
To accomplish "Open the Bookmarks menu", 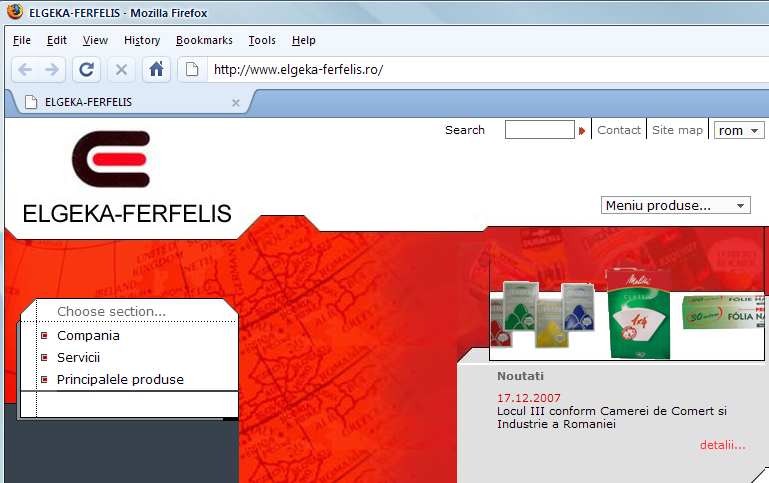I will pos(204,40).
